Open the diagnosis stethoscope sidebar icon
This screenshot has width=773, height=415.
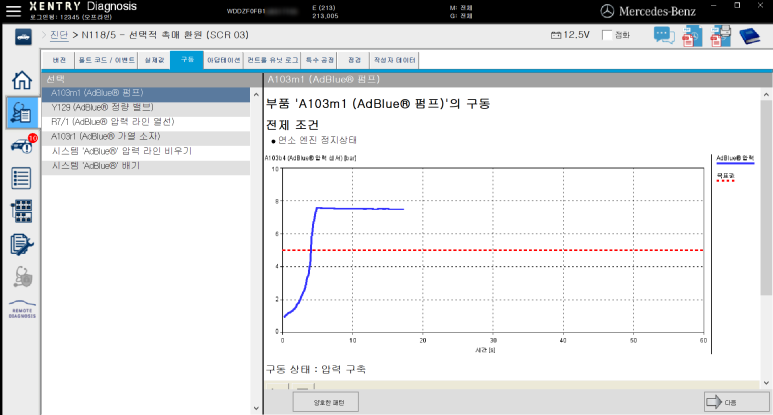click(x=22, y=113)
